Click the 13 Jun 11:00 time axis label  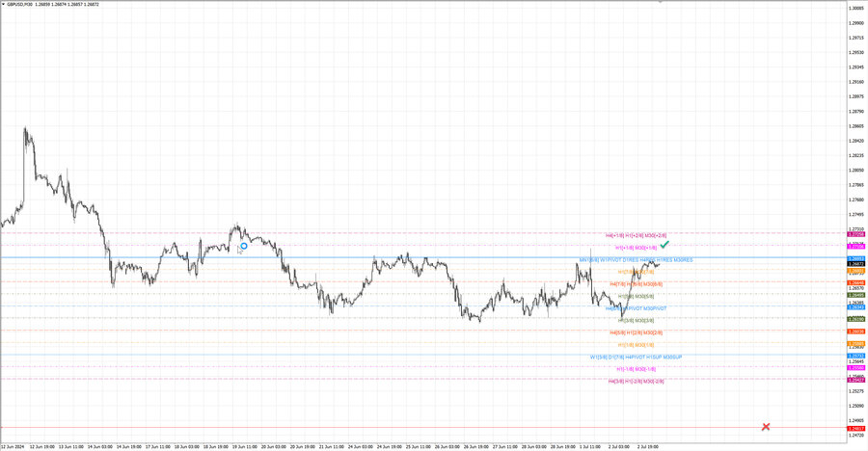70,446
